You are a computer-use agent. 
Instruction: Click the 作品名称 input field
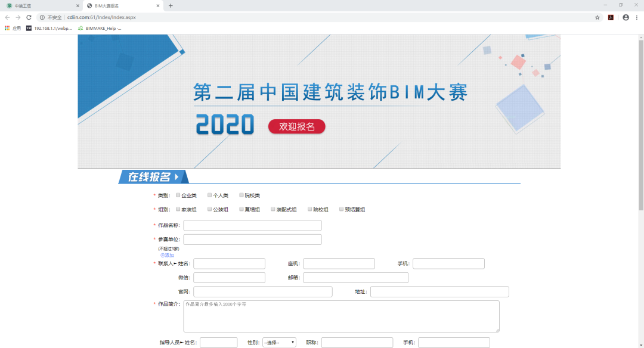(x=253, y=225)
